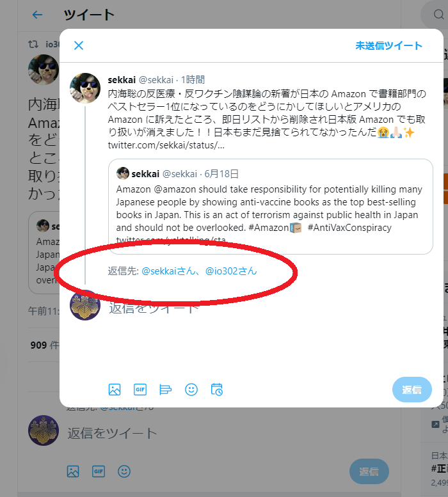Click the 返信をツイート text field in dialog
Viewport: 448px width, 497px height.
click(x=154, y=308)
